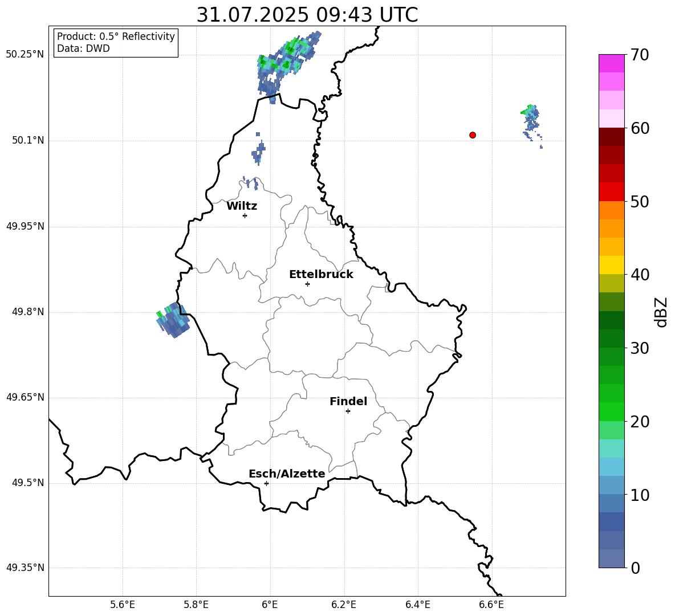Click the bright green 20 dBZ colorbar segment
The width and height of the screenshot is (675, 616).
[612, 411]
